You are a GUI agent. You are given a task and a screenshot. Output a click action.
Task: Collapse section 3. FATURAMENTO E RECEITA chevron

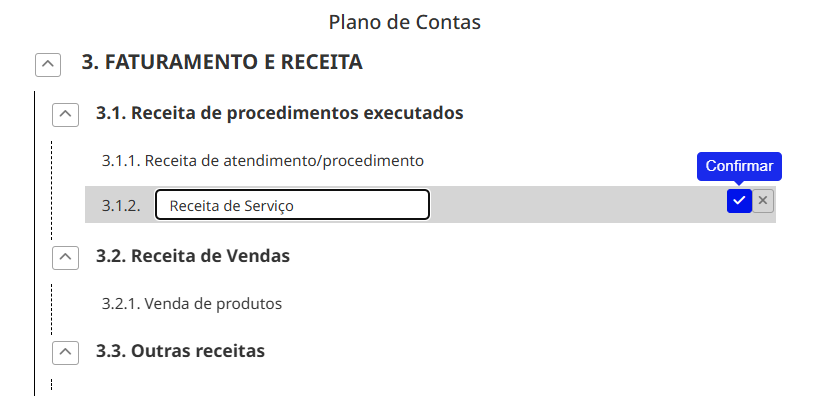click(48, 64)
